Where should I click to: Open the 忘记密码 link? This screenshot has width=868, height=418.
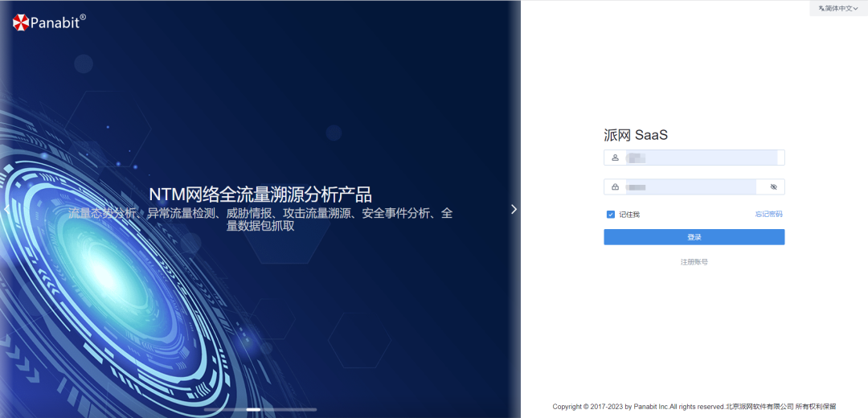[769, 215]
